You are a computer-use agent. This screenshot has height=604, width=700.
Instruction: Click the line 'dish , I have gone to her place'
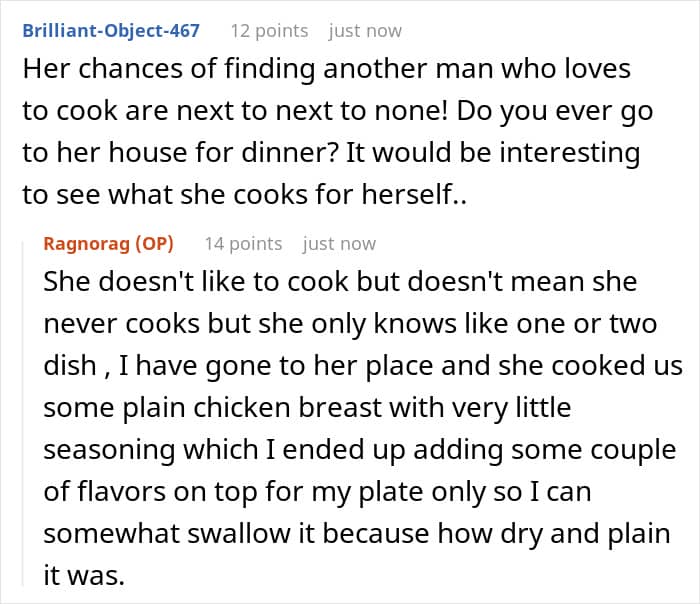(x=363, y=366)
